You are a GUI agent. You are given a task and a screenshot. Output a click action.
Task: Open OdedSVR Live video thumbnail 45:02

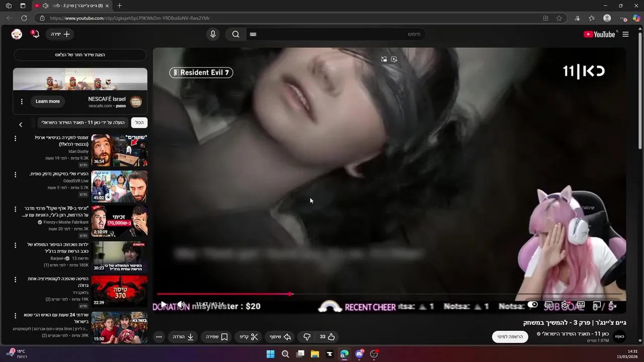click(x=119, y=186)
